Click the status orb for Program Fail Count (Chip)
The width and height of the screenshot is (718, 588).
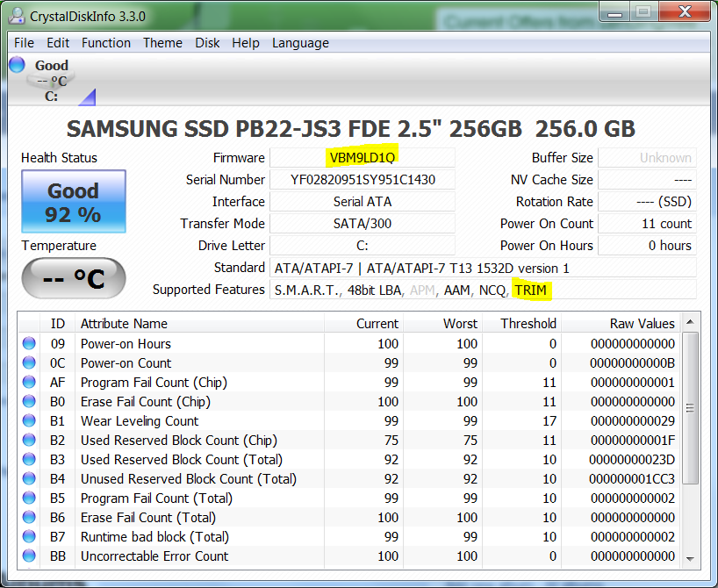[x=29, y=382]
